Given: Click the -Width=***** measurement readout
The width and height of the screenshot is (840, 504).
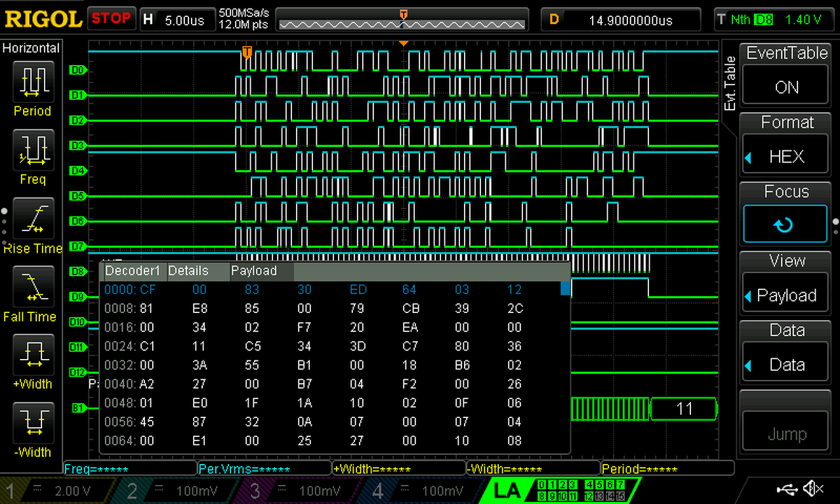Looking at the screenshot, I should click(x=534, y=469).
